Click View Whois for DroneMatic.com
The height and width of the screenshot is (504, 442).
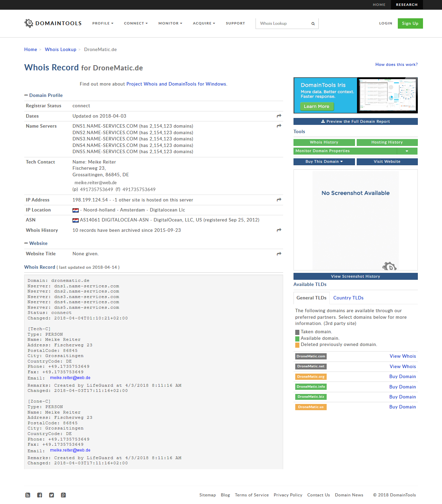pyautogui.click(x=403, y=356)
